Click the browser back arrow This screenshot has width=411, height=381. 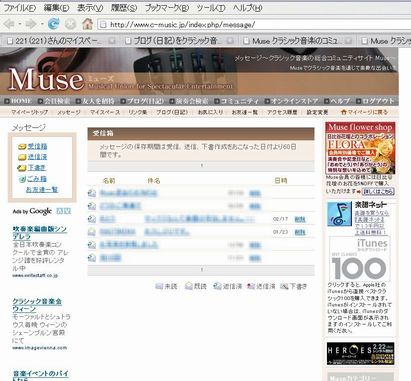click(9, 24)
